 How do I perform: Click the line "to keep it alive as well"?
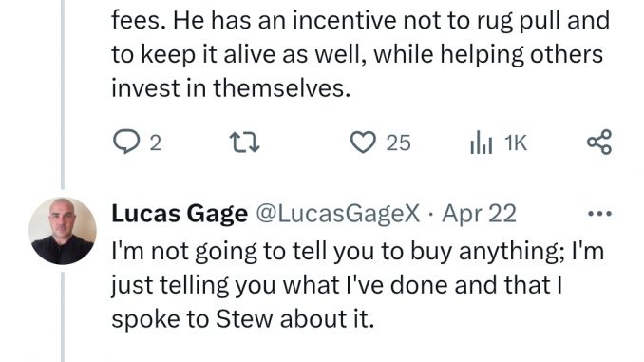coord(357,55)
